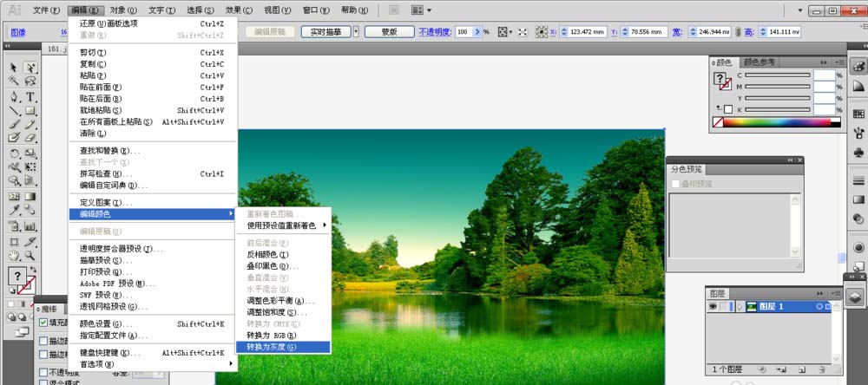
Task: Open the 对象 menu
Action: 123,10
